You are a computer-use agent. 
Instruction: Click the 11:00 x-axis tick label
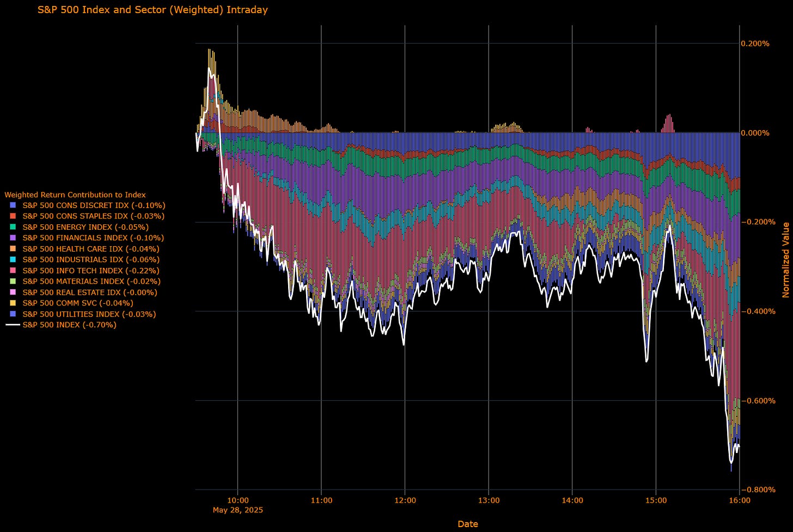[x=321, y=500]
